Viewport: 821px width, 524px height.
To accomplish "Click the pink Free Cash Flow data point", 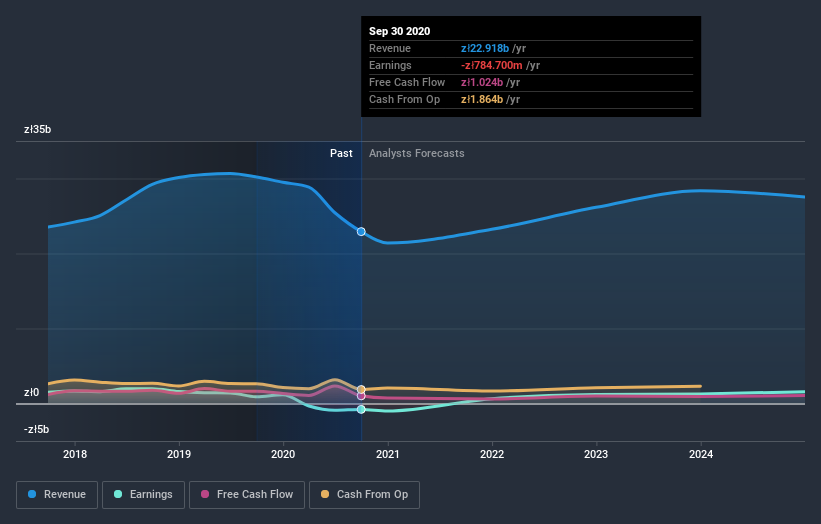I will (361, 396).
